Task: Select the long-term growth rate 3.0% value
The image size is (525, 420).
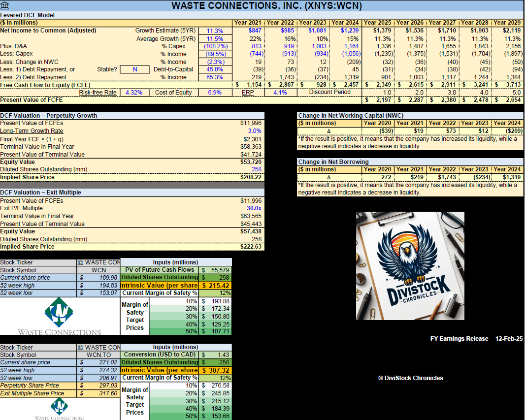Action: (255, 131)
